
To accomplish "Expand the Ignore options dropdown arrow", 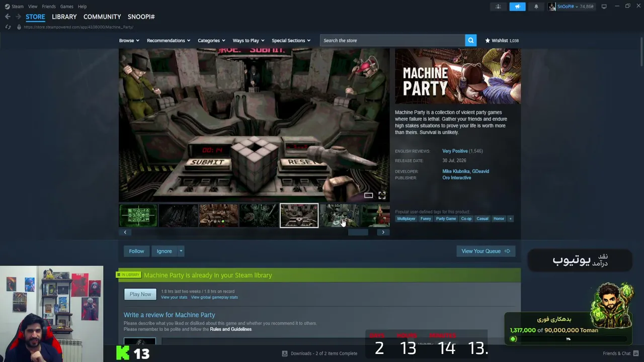I will click(181, 251).
